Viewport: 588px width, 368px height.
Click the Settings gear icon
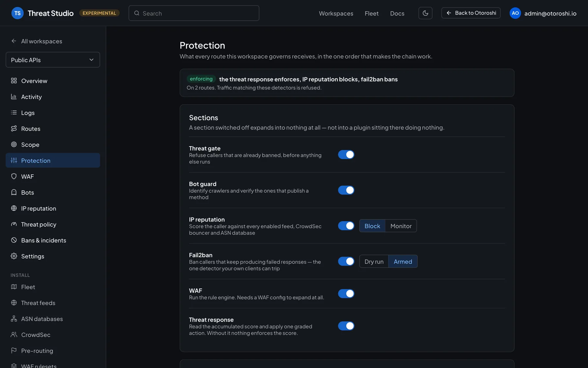point(14,256)
